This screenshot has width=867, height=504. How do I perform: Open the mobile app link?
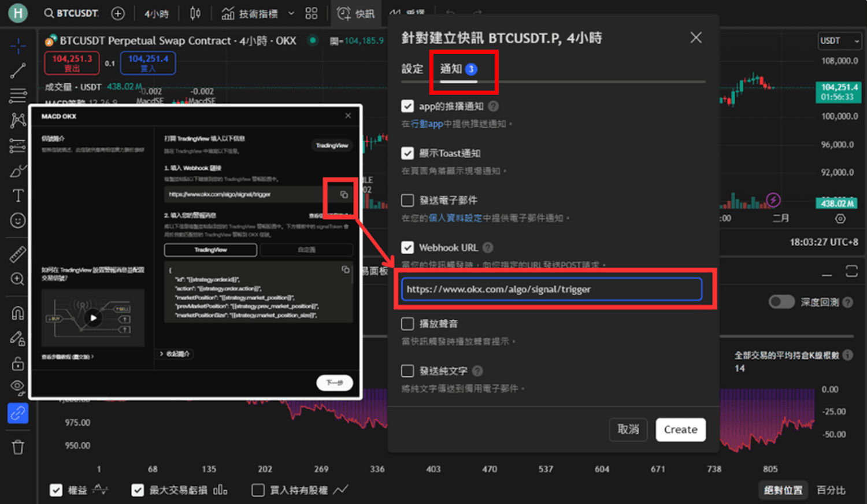(x=427, y=124)
